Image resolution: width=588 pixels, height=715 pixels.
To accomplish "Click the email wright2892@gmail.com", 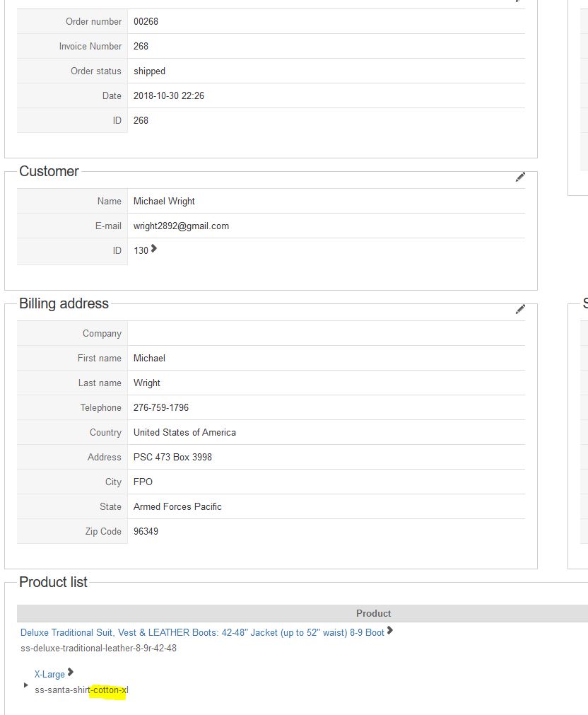I will [x=181, y=226].
